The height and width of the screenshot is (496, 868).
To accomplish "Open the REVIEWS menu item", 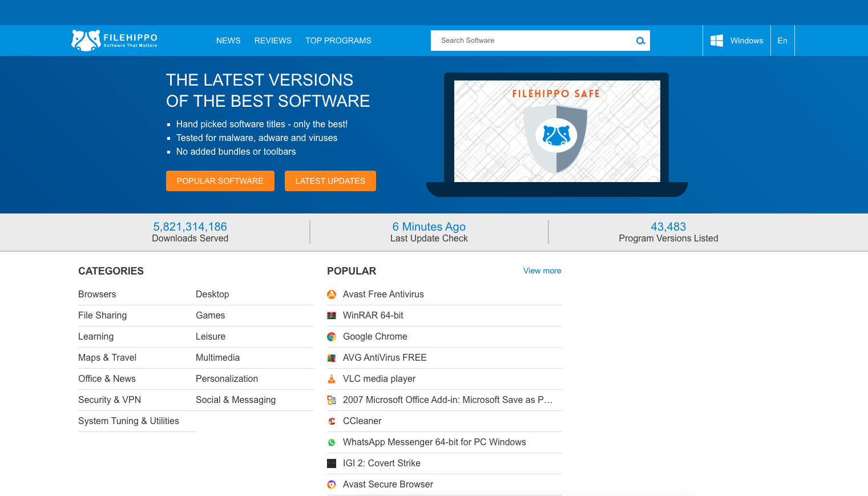I will click(273, 41).
